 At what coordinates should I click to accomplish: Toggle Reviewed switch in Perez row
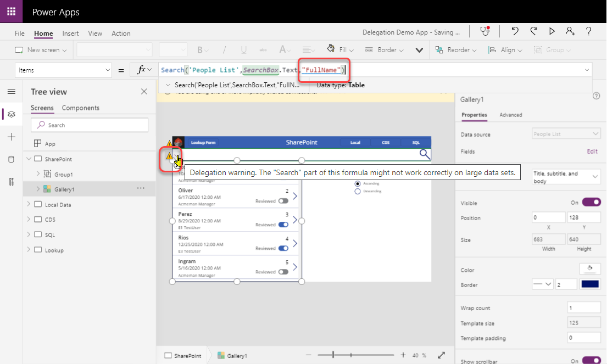pos(283,225)
